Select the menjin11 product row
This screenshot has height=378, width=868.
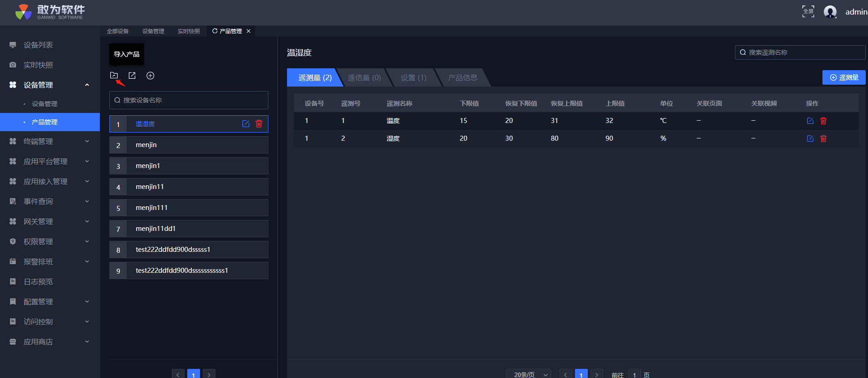click(189, 187)
